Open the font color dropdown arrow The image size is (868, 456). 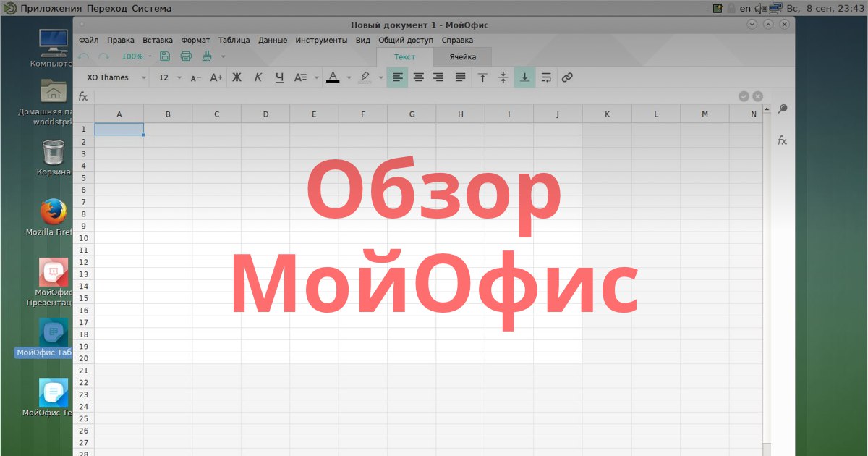[x=349, y=77]
